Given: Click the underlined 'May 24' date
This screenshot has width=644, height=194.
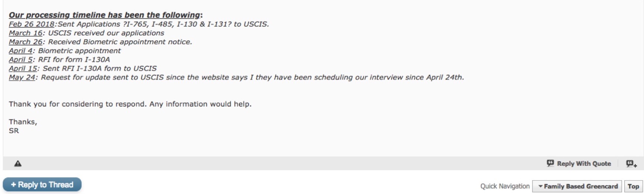Looking at the screenshot, I should pyautogui.click(x=22, y=78).
